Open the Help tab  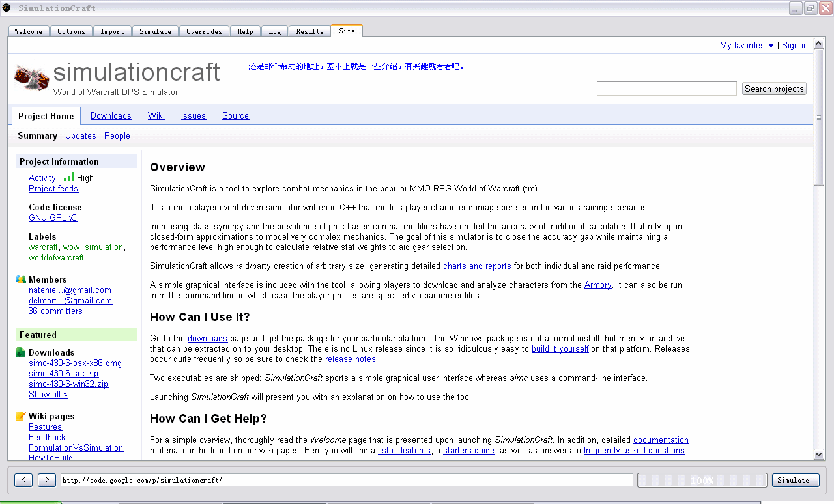point(245,31)
